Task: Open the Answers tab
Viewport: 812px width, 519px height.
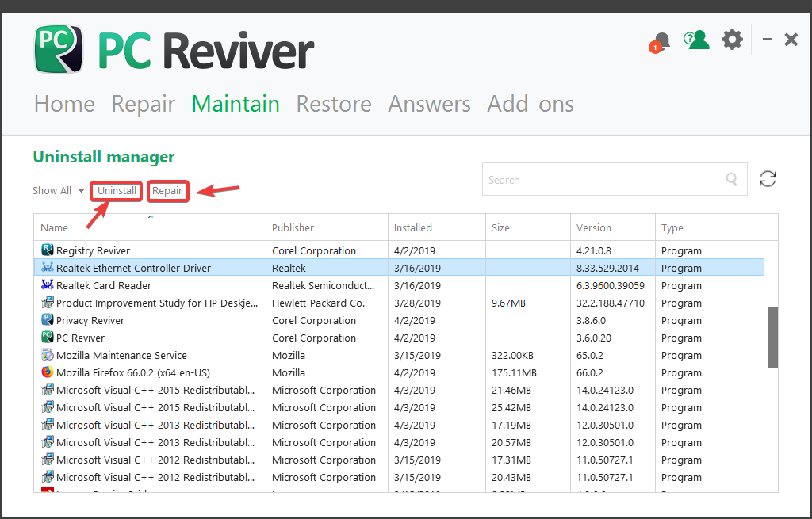Action: [429, 104]
